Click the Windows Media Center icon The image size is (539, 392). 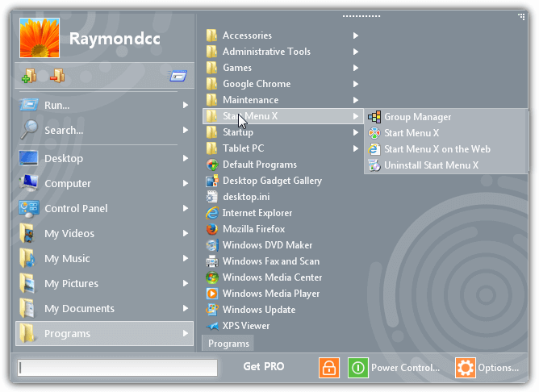212,277
